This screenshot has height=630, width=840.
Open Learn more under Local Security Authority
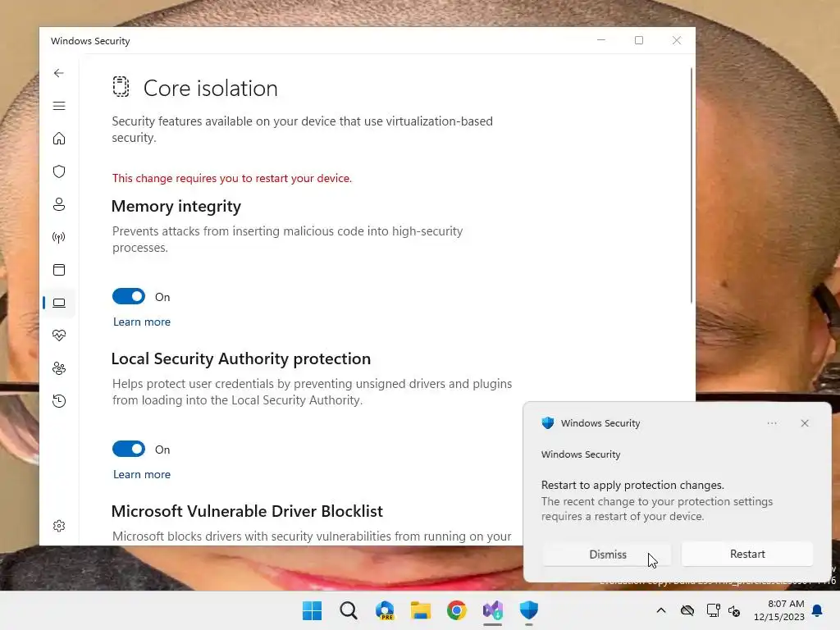click(x=141, y=475)
